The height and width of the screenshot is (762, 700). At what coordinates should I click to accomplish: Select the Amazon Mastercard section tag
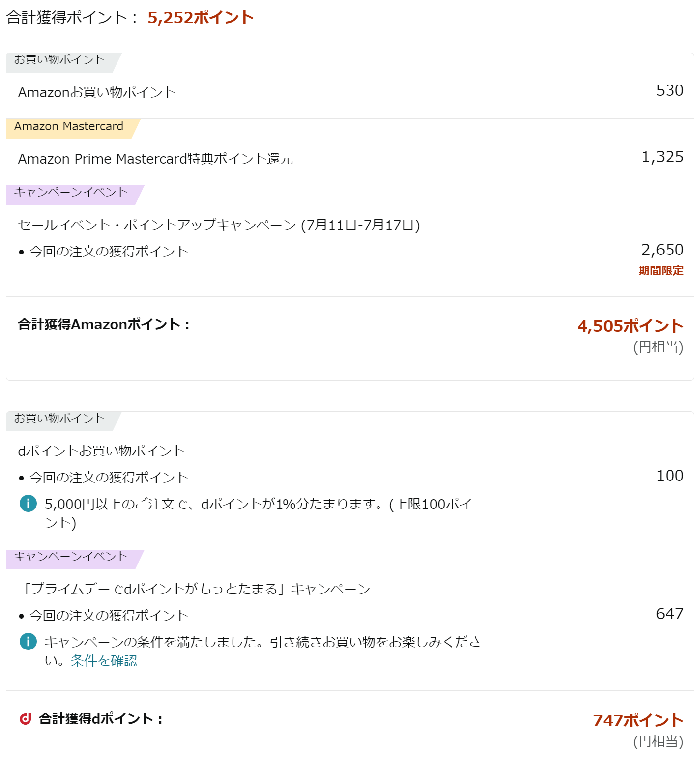69,127
